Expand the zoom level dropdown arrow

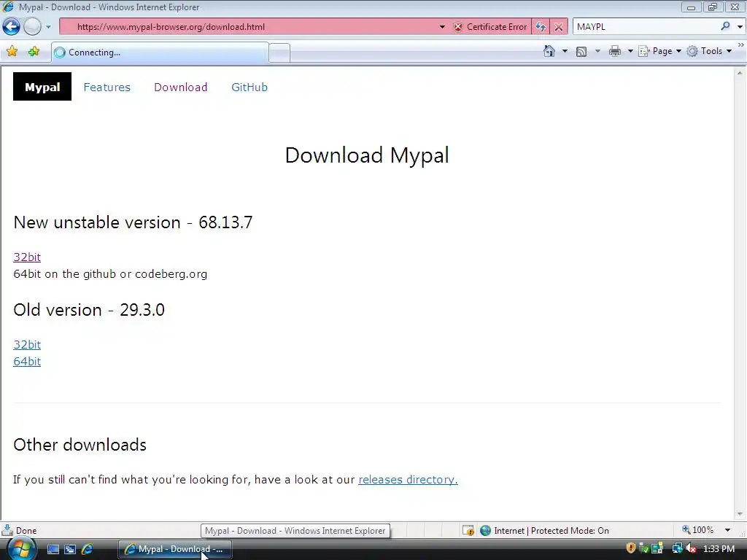727,530
